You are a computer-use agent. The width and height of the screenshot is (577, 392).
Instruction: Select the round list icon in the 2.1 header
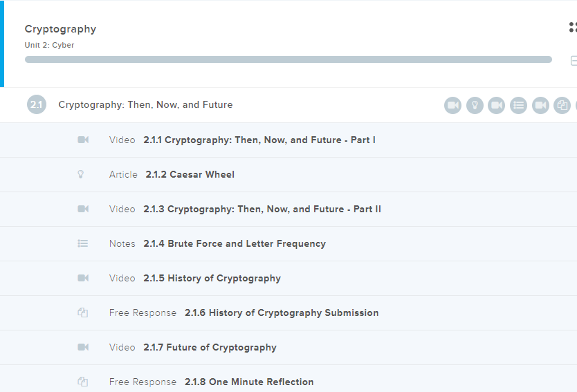tap(519, 105)
